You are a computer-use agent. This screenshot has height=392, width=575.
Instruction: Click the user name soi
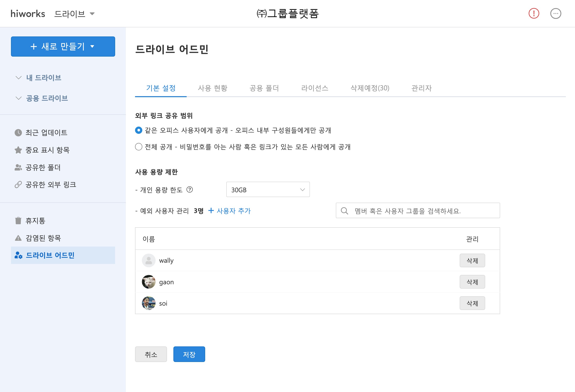point(163,304)
